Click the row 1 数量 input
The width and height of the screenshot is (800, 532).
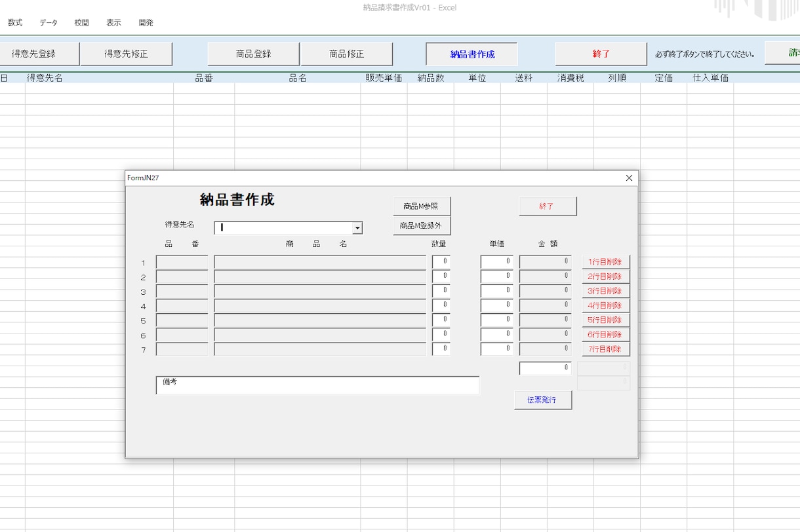[x=441, y=262]
